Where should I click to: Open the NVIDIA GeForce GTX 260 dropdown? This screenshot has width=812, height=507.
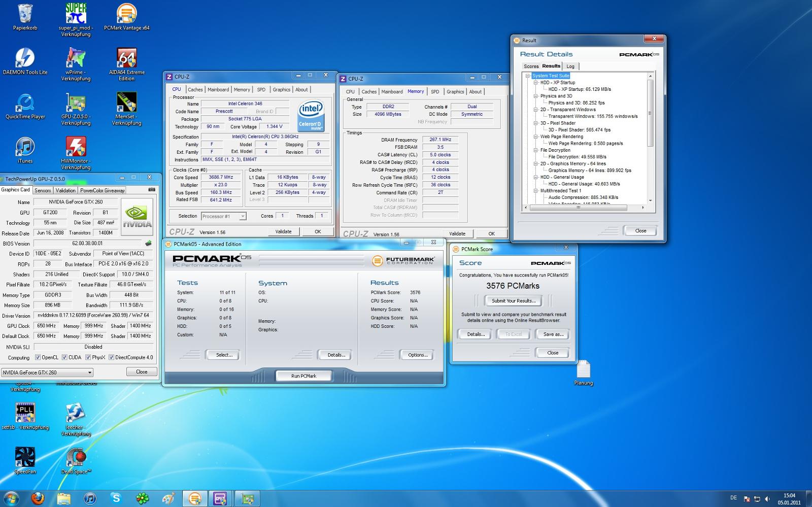47,372
